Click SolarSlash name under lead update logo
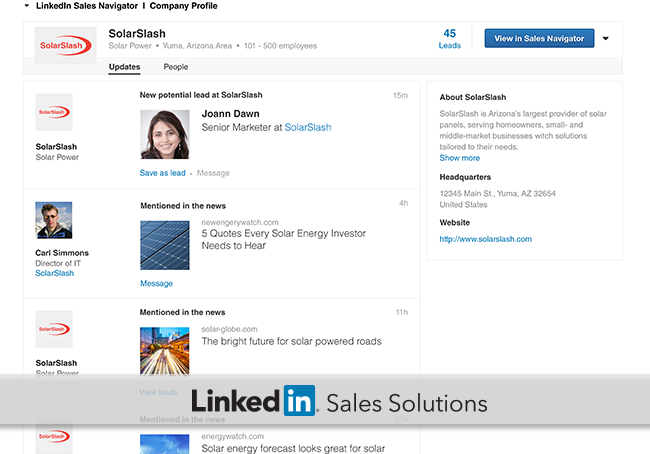 [x=56, y=147]
